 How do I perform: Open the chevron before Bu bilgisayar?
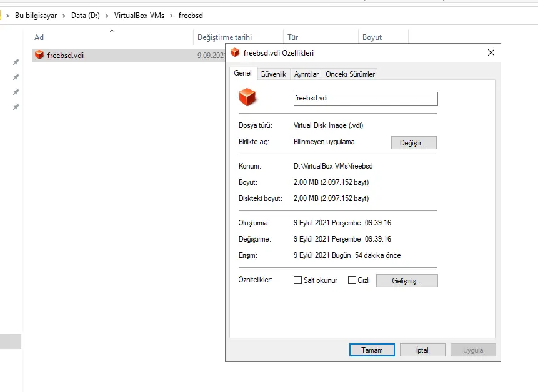tap(7, 16)
